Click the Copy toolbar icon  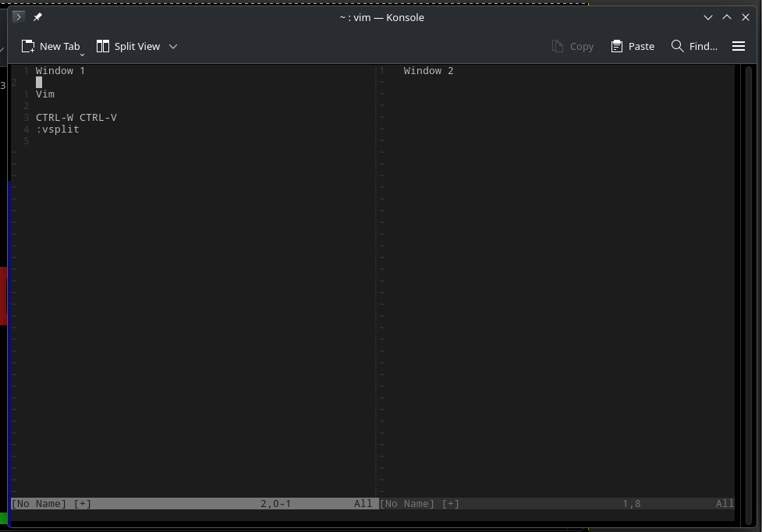coord(572,47)
